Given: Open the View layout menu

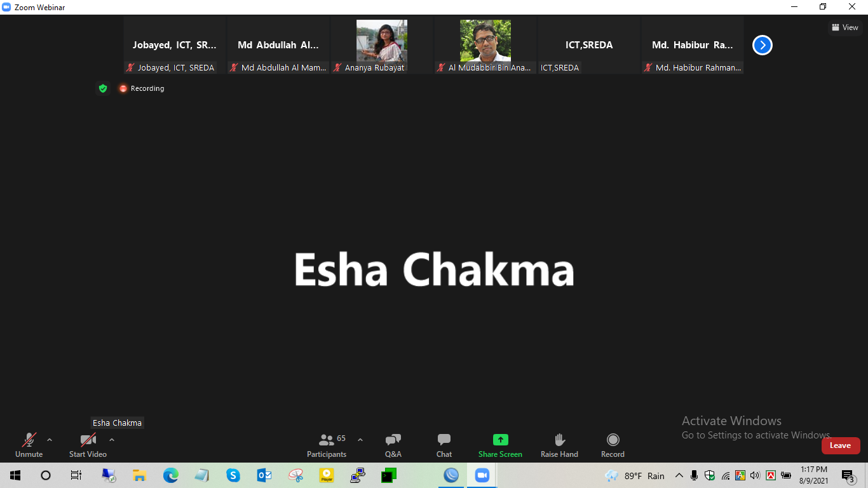Looking at the screenshot, I should coord(844,27).
